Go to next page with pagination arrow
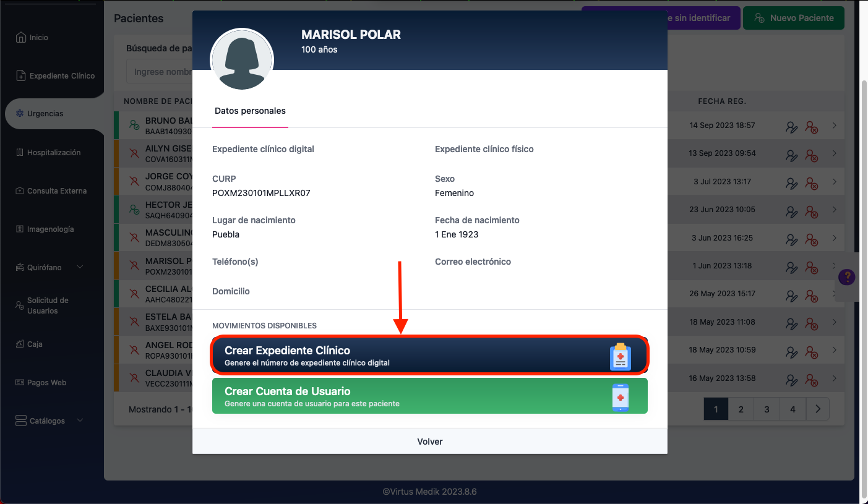This screenshot has width=868, height=504. [818, 409]
